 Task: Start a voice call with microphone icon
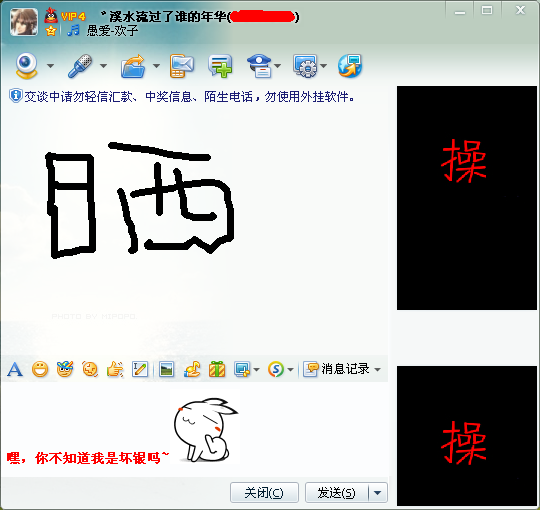pyautogui.click(x=80, y=65)
